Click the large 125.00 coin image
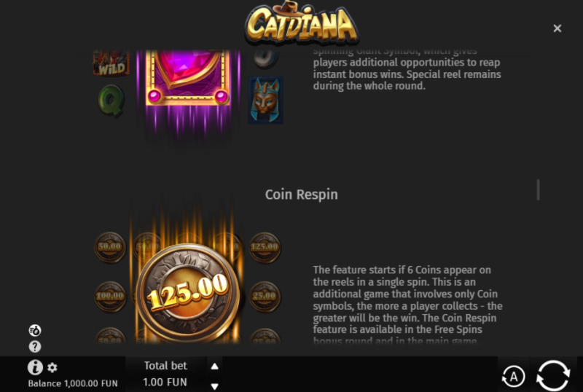 pos(188,293)
